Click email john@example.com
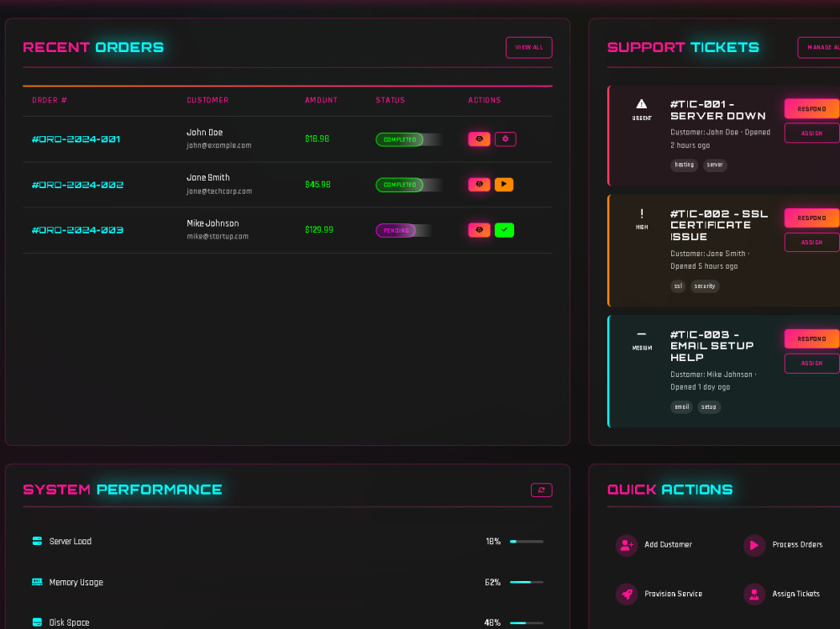 [218, 146]
